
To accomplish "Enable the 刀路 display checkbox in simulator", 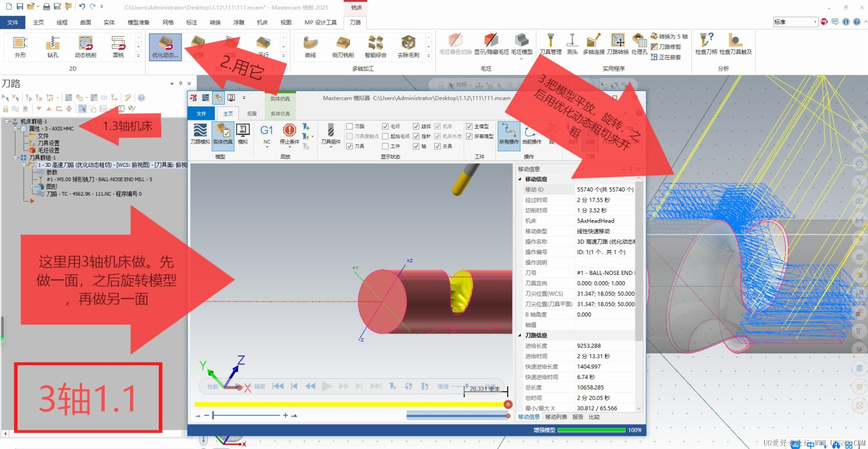I will pyautogui.click(x=350, y=126).
